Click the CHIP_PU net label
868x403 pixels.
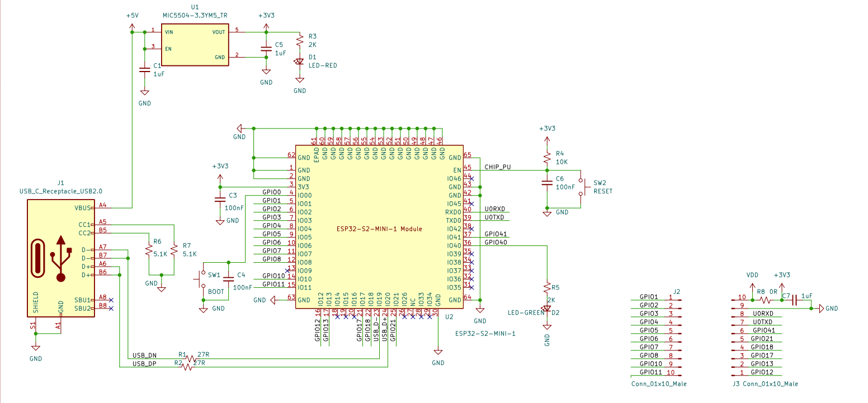[x=498, y=167]
